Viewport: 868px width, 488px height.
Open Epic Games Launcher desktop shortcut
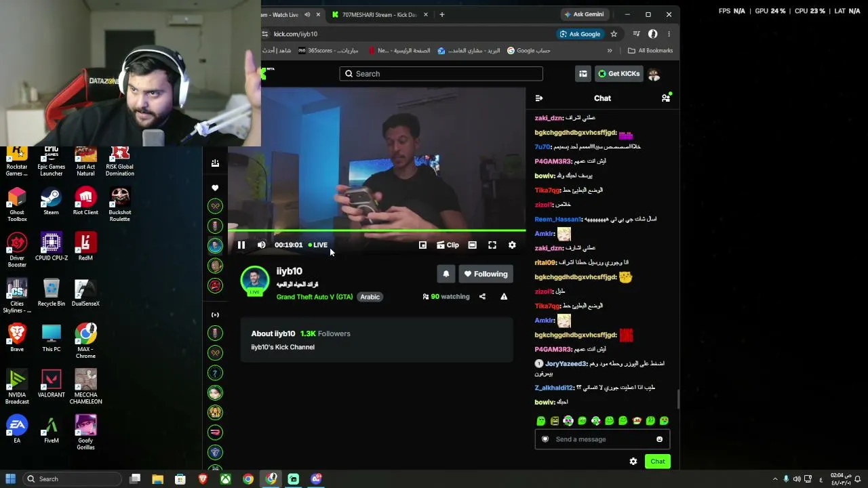pos(51,161)
